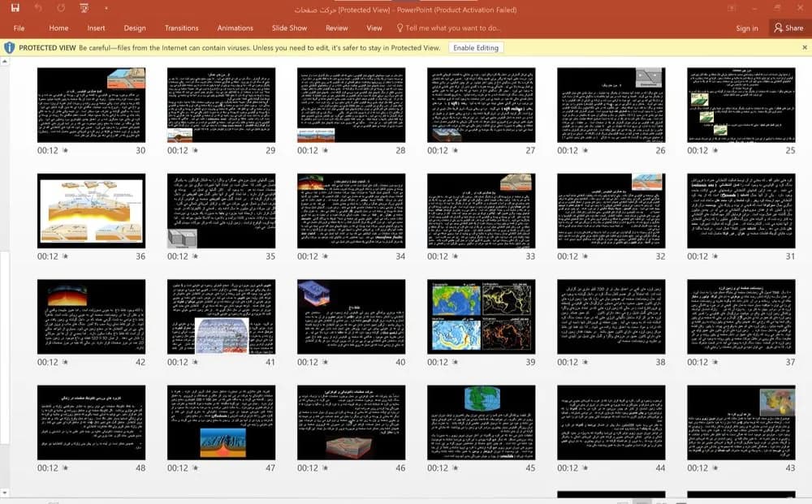The width and height of the screenshot is (812, 504).
Task: Dismiss the Protected View message bar
Action: 804,48
